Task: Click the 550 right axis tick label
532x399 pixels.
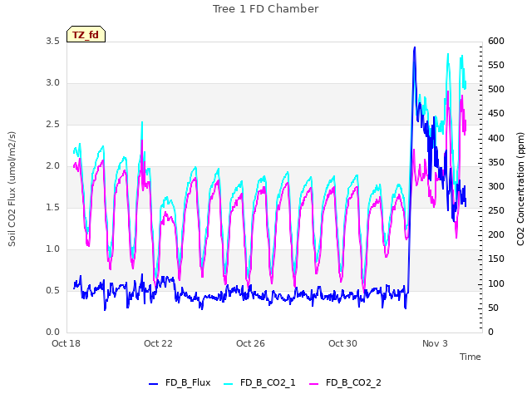Action: tap(496, 65)
